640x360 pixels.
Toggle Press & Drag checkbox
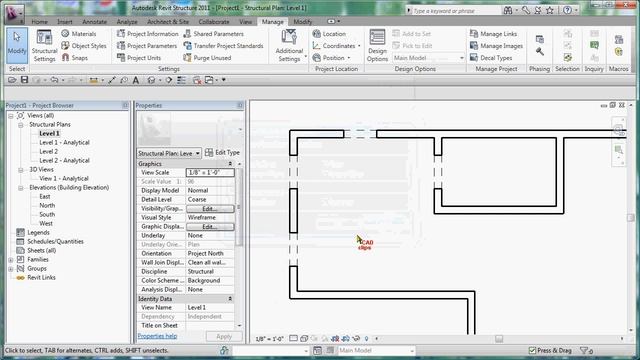click(x=532, y=350)
